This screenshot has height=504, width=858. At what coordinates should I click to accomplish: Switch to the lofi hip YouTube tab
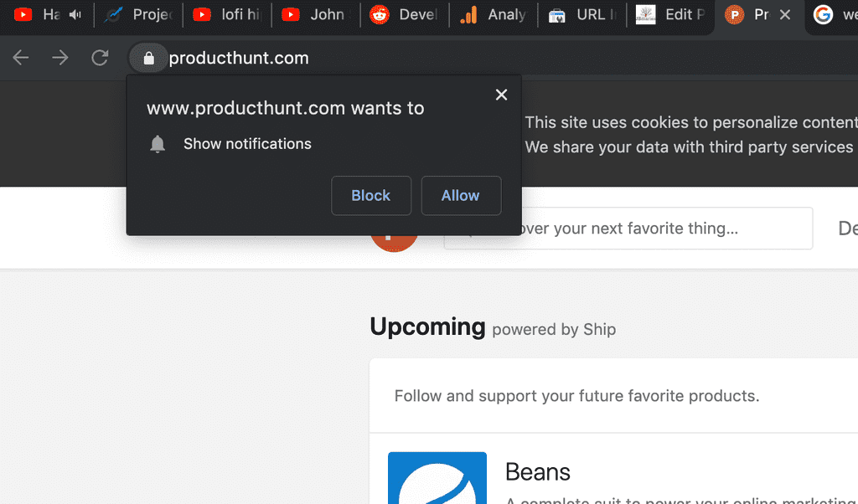pos(227,15)
